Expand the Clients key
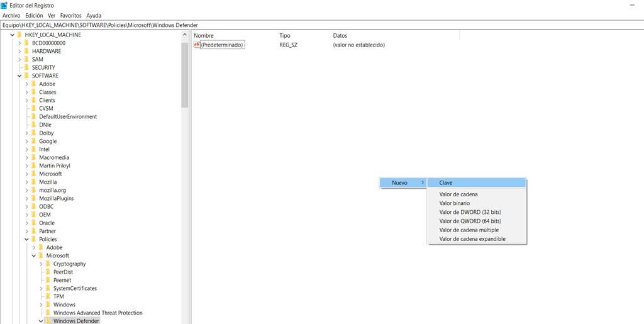 (26, 101)
